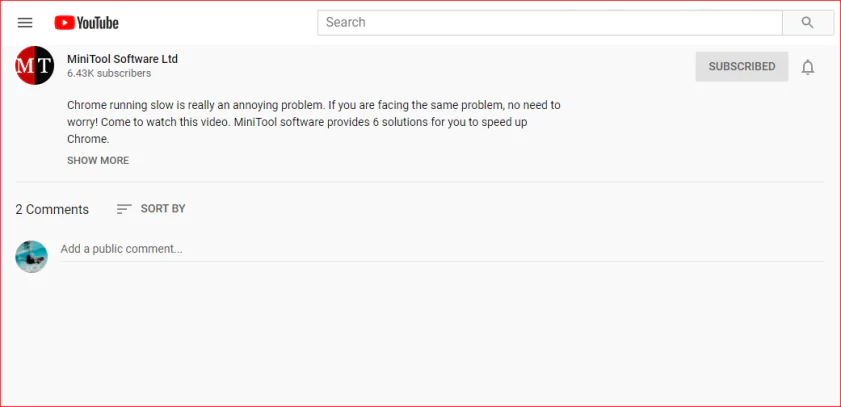Click the underline beneath the comment box

coord(440,262)
